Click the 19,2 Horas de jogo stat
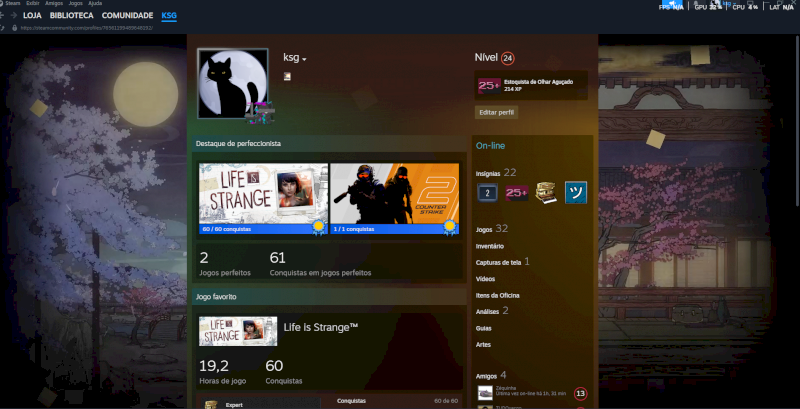The width and height of the screenshot is (800, 409). (222, 372)
